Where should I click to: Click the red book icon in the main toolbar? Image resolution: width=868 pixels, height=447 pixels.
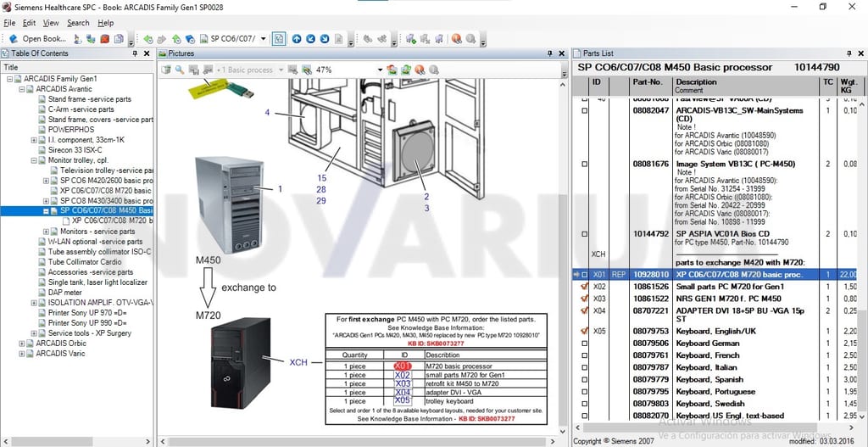[x=105, y=39]
